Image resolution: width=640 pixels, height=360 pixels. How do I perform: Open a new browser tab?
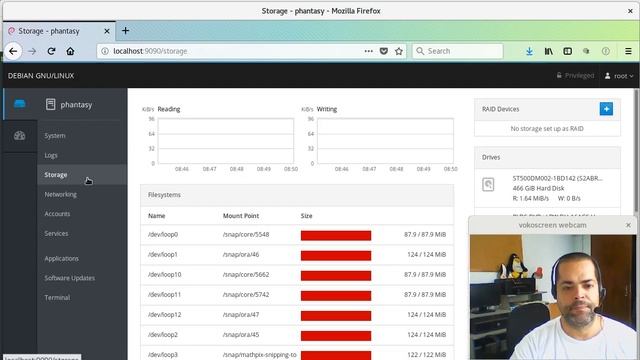125,31
